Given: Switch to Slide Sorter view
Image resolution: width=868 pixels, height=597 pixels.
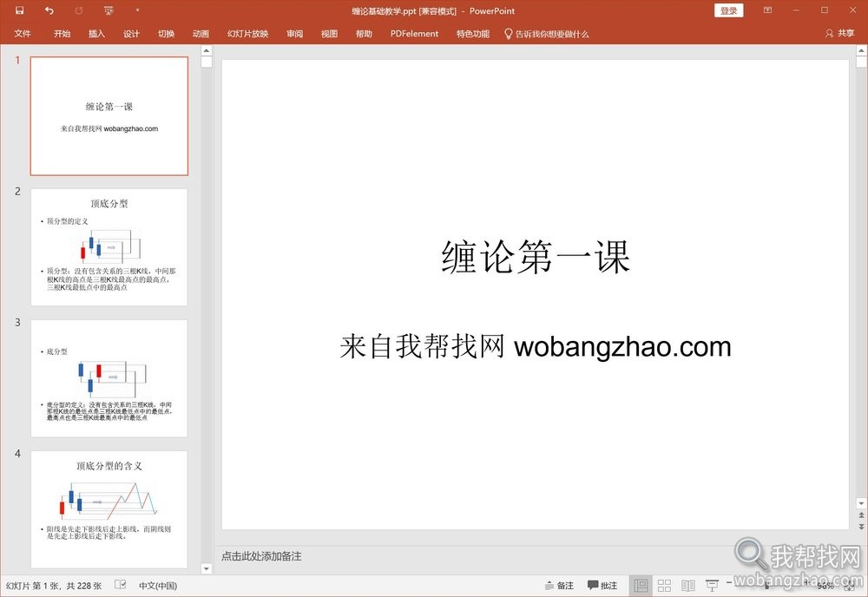Looking at the screenshot, I should point(664,586).
